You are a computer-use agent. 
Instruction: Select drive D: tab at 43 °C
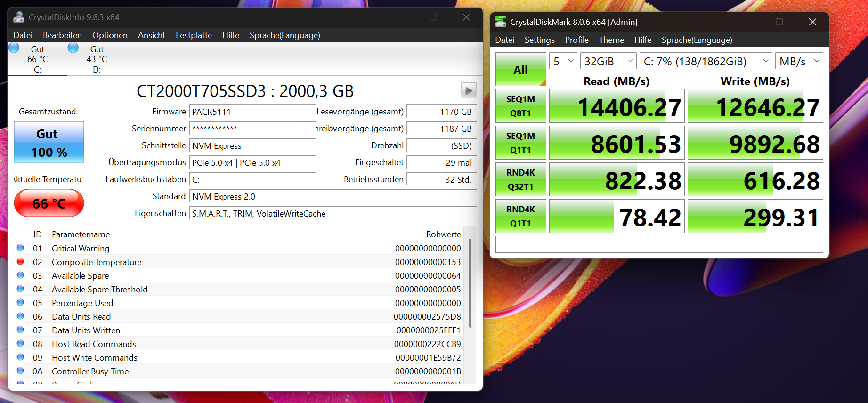tap(97, 59)
